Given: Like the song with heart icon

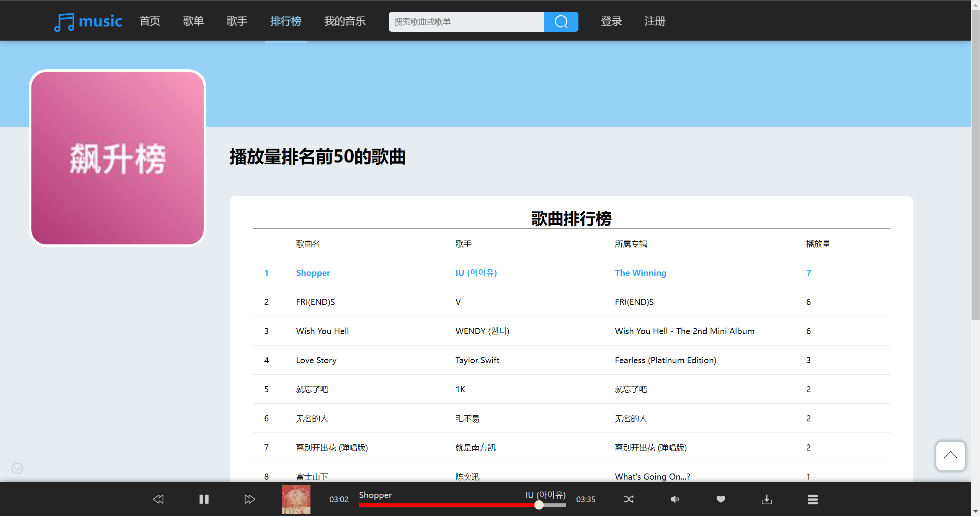Looking at the screenshot, I should tap(721, 499).
